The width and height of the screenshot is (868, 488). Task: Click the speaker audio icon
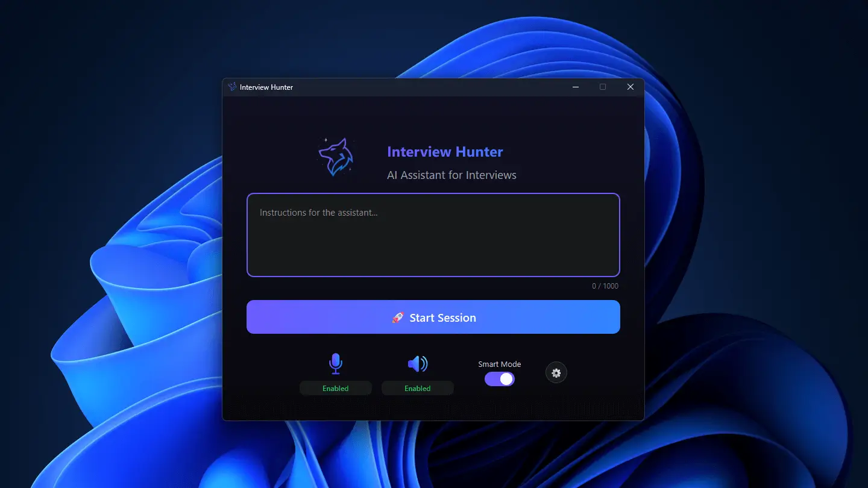(x=417, y=363)
